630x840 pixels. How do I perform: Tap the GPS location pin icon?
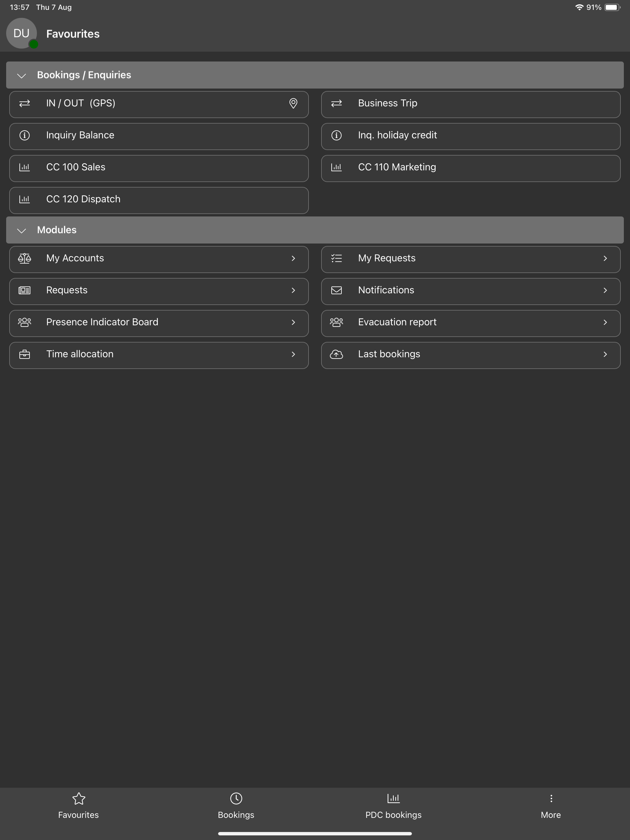tap(293, 103)
